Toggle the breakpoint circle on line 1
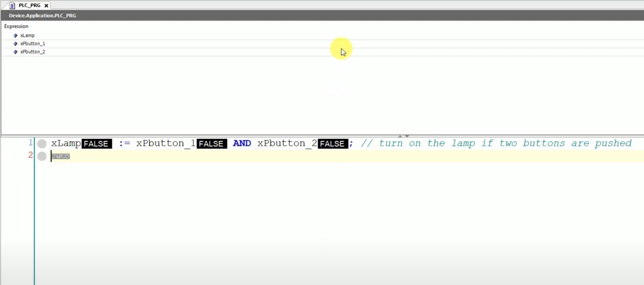644x285 pixels. (42, 144)
